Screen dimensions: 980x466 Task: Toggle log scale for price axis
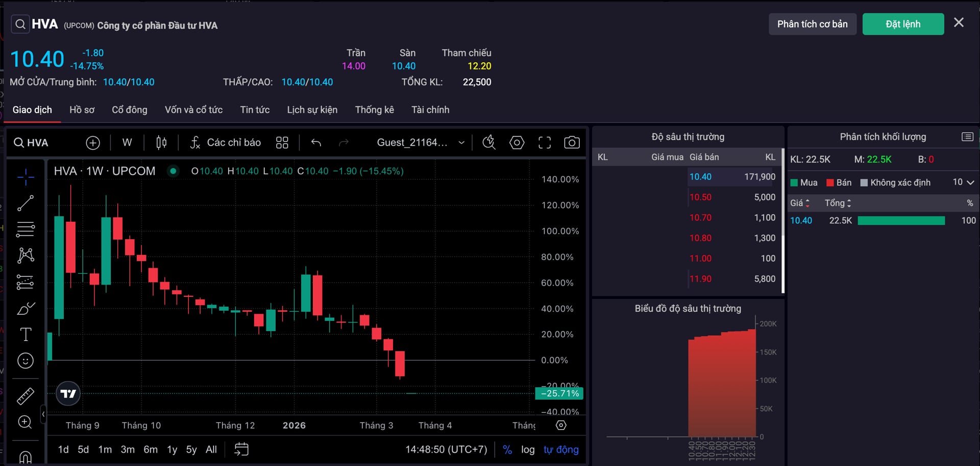[x=528, y=450]
